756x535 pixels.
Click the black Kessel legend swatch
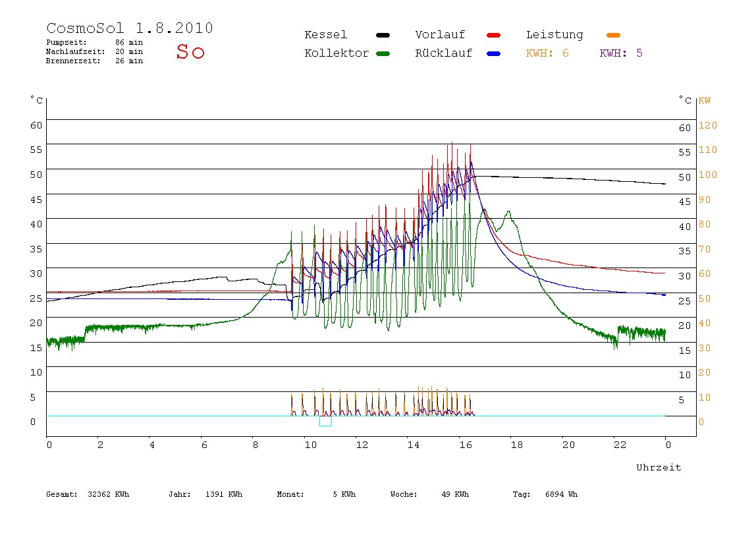(x=383, y=35)
